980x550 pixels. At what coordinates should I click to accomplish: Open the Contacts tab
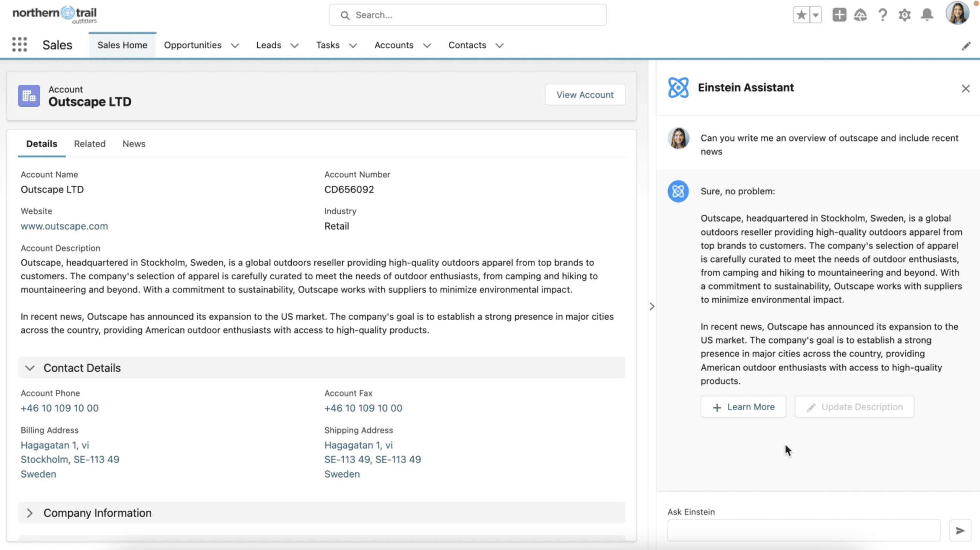point(467,45)
